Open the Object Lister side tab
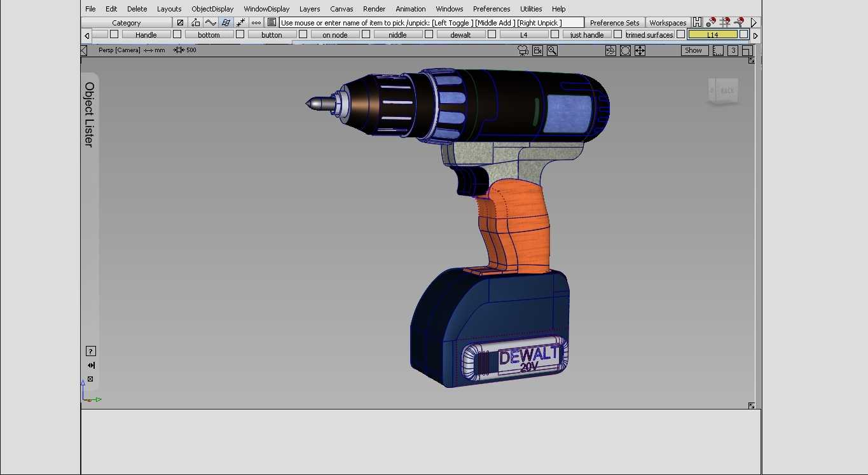 pos(89,114)
